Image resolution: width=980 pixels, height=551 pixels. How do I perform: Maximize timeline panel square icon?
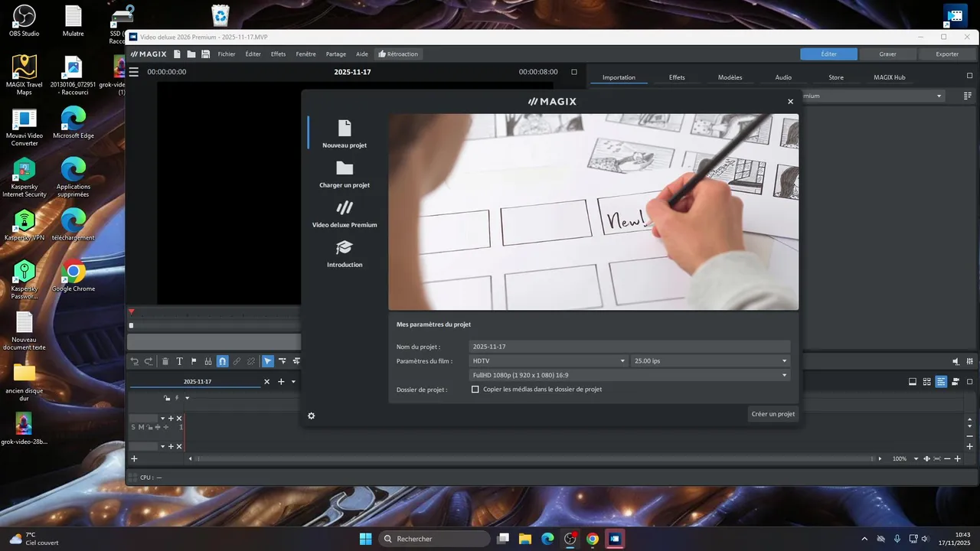[970, 381]
